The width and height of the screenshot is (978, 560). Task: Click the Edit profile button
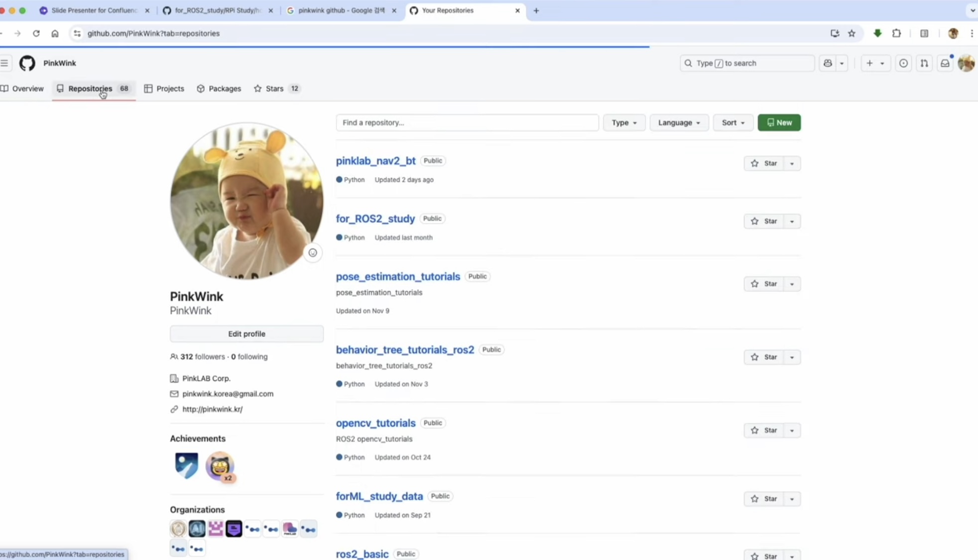pos(246,334)
